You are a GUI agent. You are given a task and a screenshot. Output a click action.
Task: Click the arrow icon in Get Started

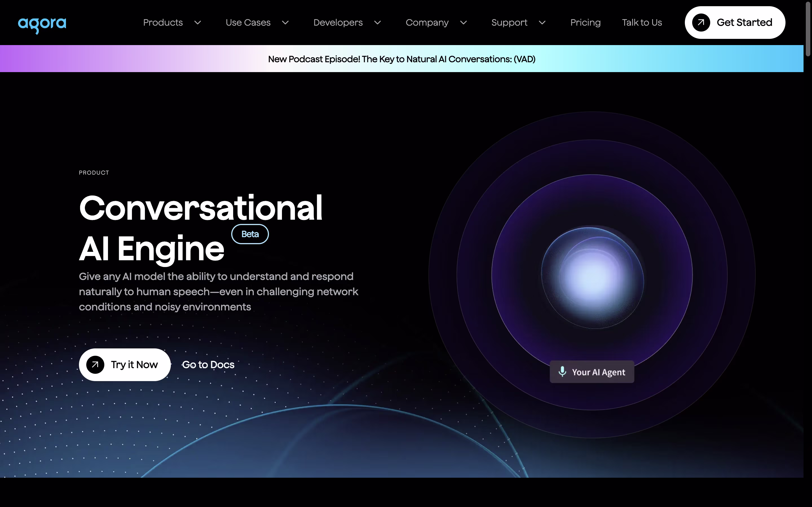[x=701, y=23]
